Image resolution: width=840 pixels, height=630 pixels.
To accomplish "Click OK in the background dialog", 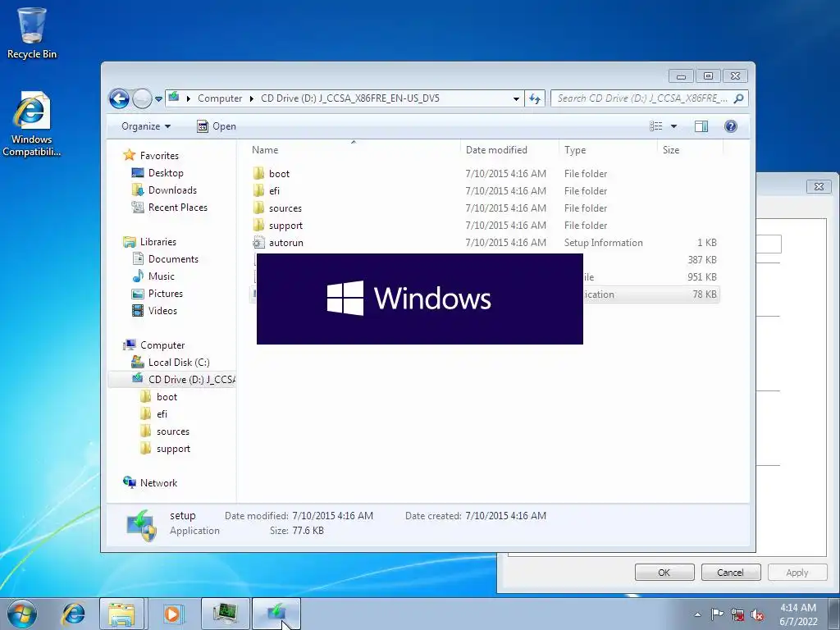I will click(x=664, y=572).
